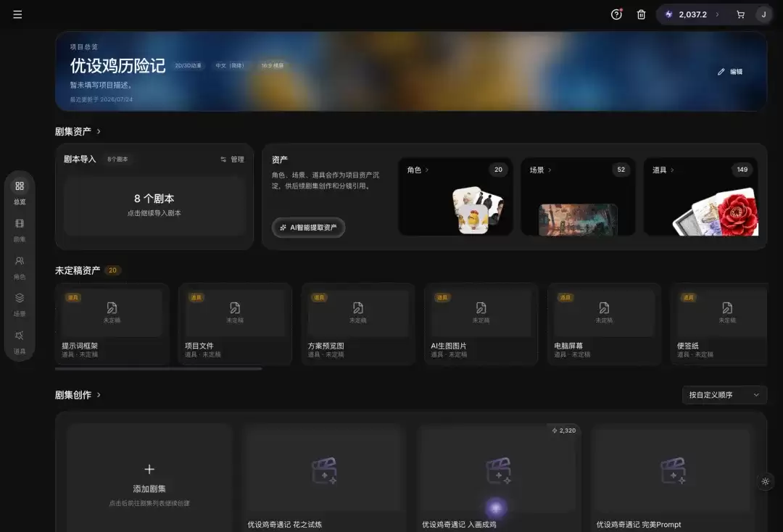Open the AI生图图片 draft asset icon
Image resolution: width=783 pixels, height=532 pixels.
(481, 308)
